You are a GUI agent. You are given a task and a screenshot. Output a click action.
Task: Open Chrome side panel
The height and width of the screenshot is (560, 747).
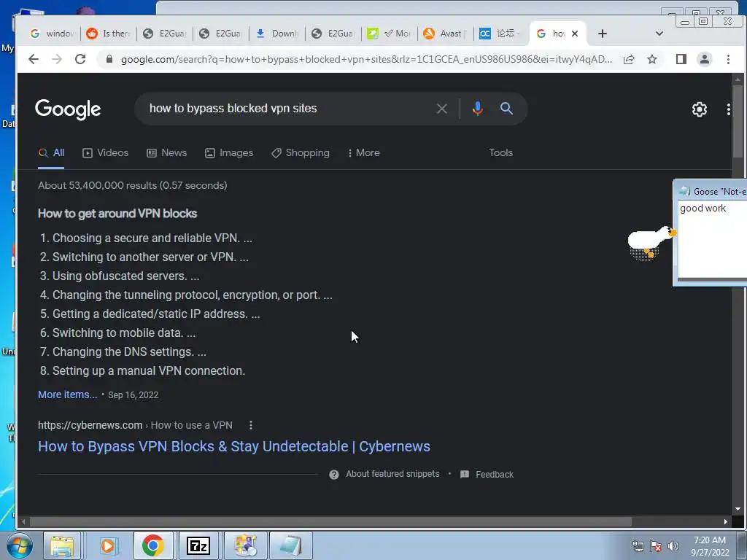click(681, 59)
